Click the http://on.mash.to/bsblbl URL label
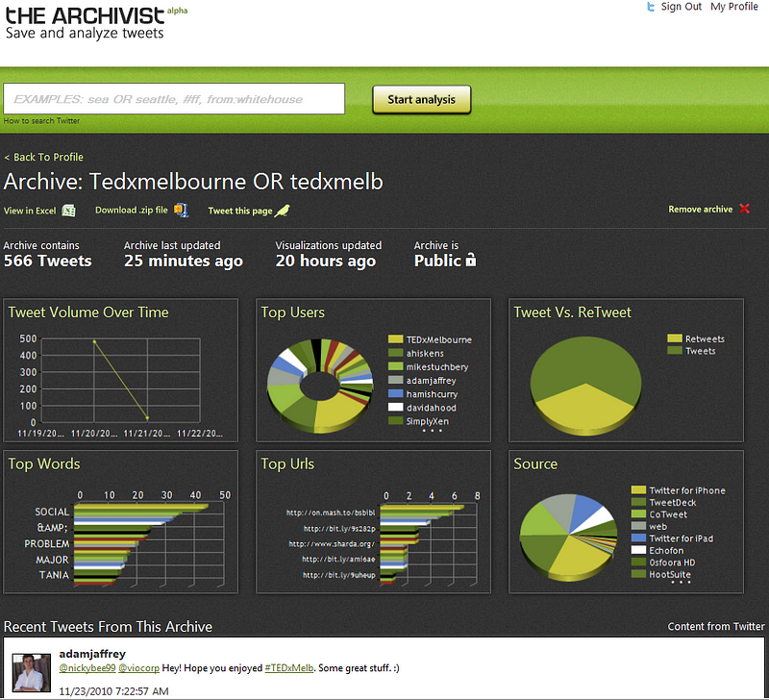The image size is (769, 700). point(331,512)
